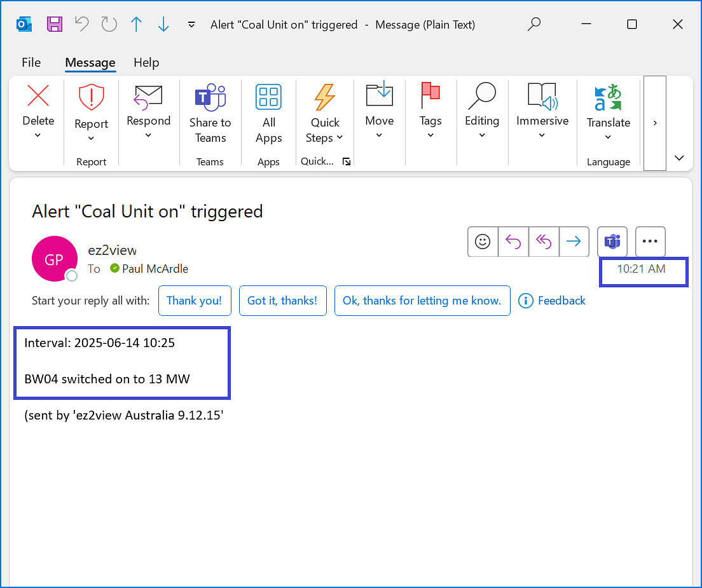
Task: Open the File menu
Action: tap(31, 62)
